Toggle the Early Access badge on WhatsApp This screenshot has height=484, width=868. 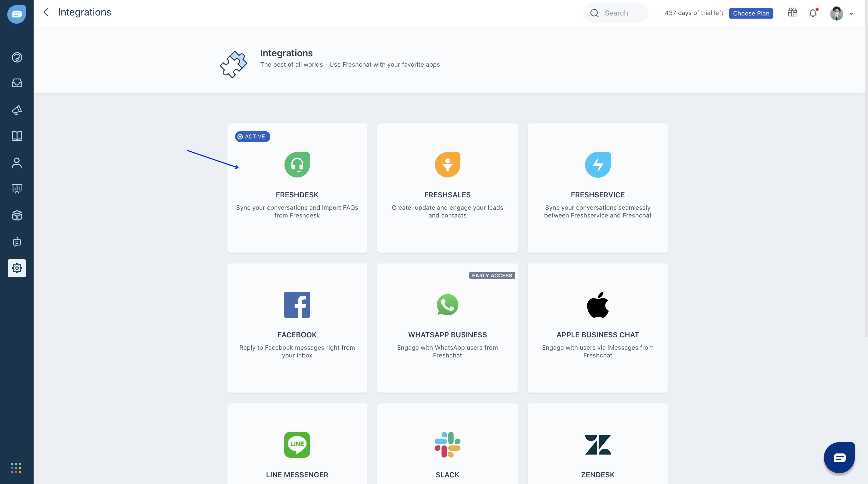tap(491, 275)
